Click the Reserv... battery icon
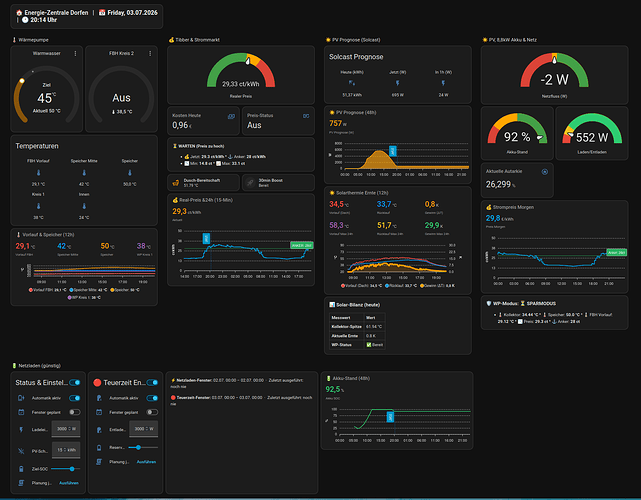Image resolution: width=641 pixels, height=500 pixels. [x=99, y=448]
